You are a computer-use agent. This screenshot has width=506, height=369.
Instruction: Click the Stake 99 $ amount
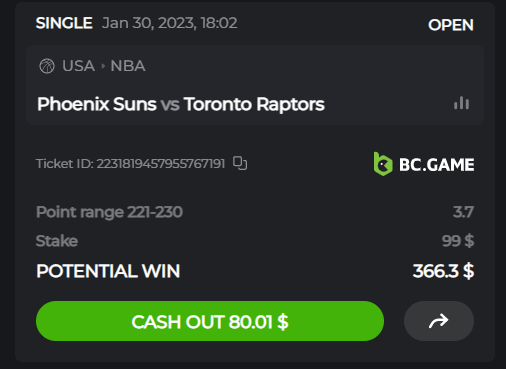(458, 241)
